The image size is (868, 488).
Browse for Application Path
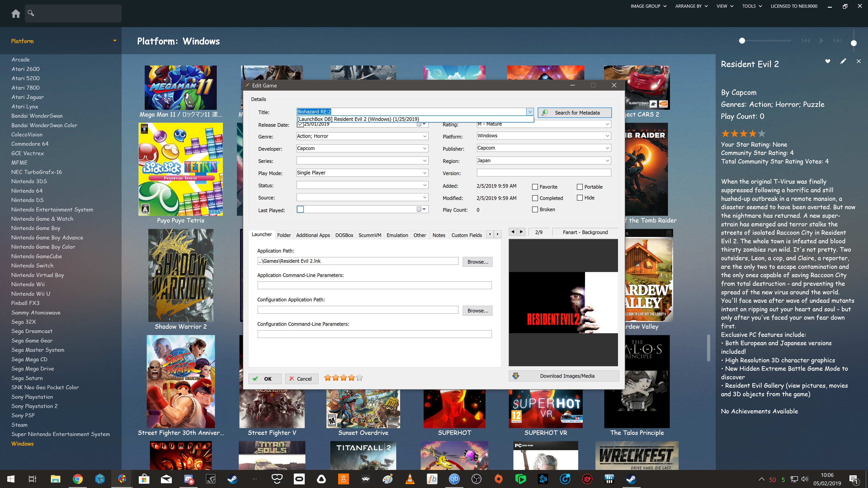click(477, 262)
